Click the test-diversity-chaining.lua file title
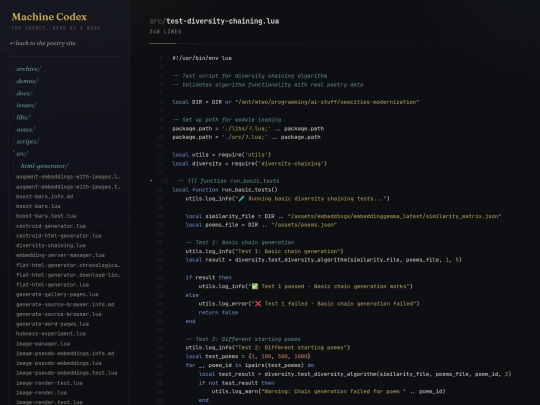540x405 pixels. (x=222, y=21)
